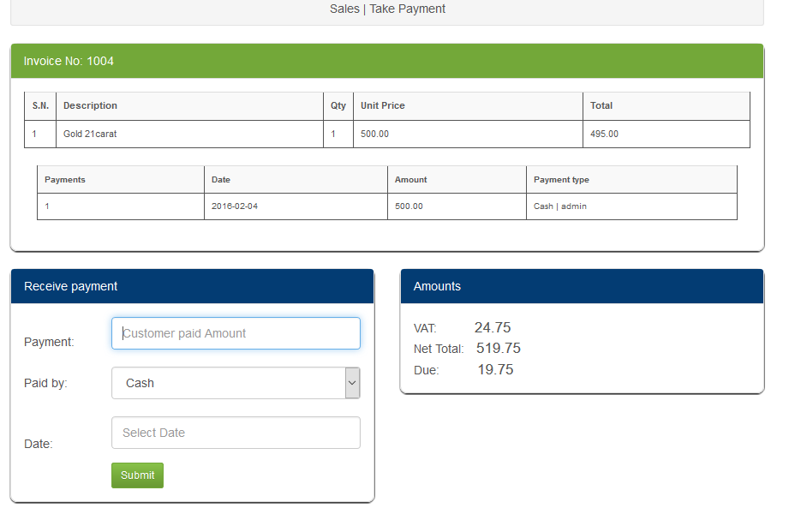
Task: Click the Date column header in payments table
Action: pyautogui.click(x=296, y=180)
